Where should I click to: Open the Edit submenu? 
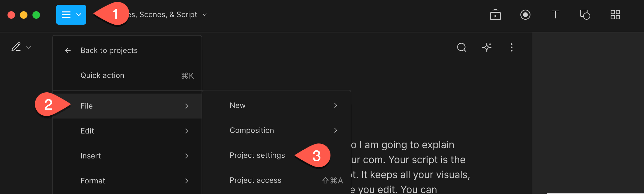(x=127, y=131)
